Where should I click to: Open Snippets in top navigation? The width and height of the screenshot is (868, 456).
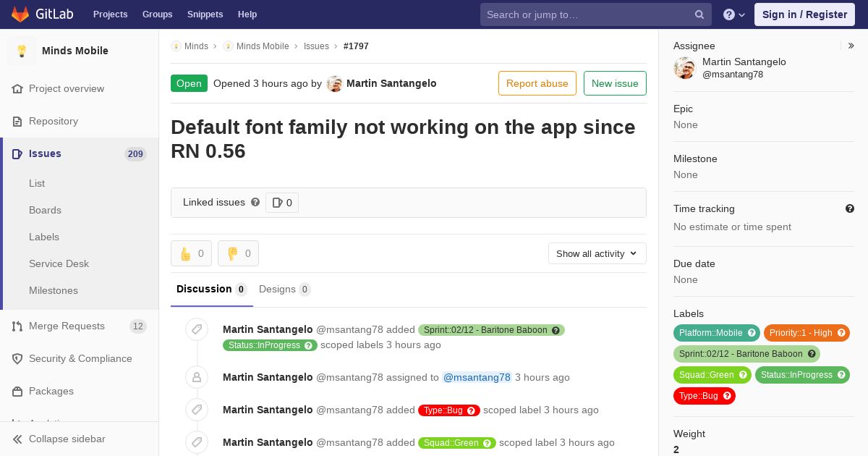(205, 14)
